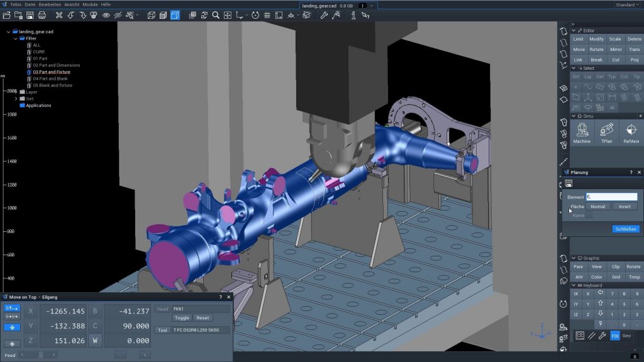644x362 pixels.
Task: Click the Schließen button
Action: click(x=625, y=229)
